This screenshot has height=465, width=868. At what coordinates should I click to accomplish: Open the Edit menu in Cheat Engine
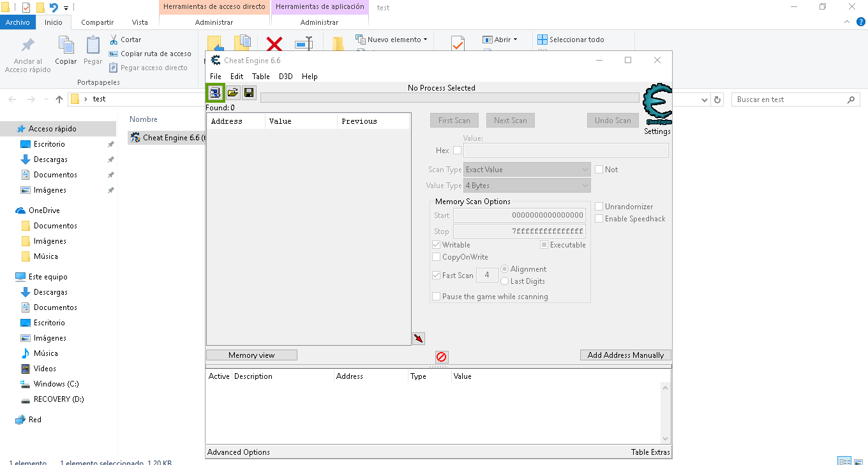pyautogui.click(x=237, y=77)
